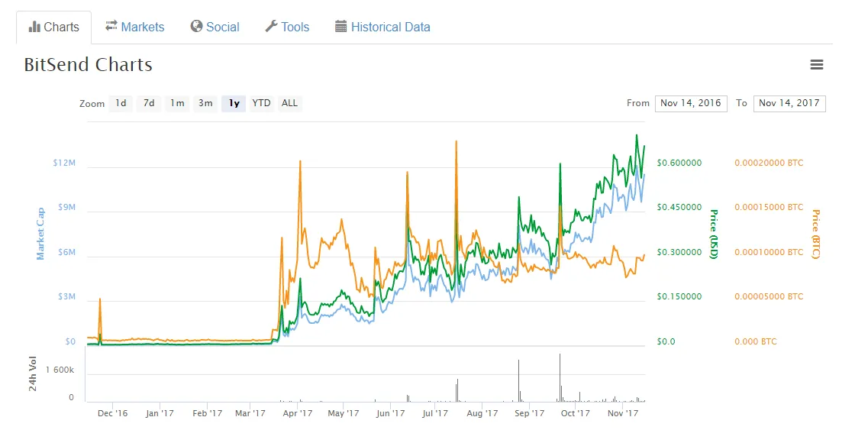This screenshot has height=430, width=868.
Task: Click the Apr '17 date label
Action: 297,413
